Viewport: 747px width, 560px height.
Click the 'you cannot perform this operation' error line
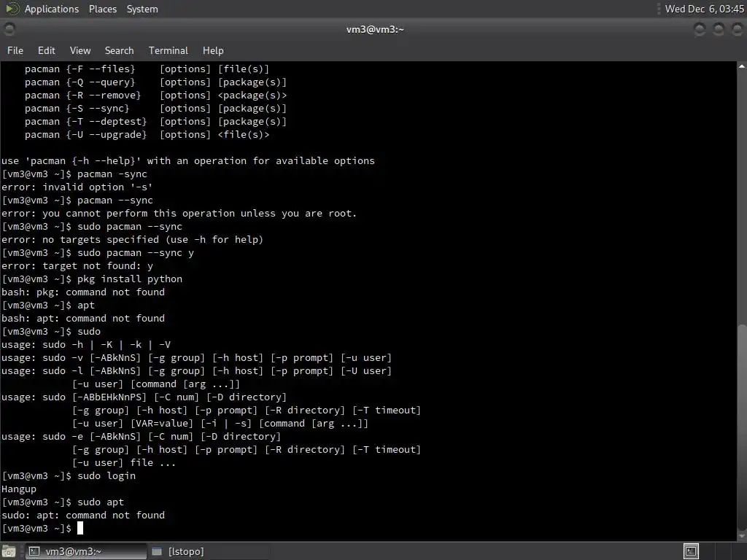click(179, 214)
